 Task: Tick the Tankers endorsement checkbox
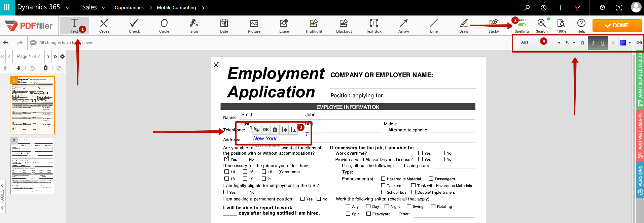click(x=383, y=185)
